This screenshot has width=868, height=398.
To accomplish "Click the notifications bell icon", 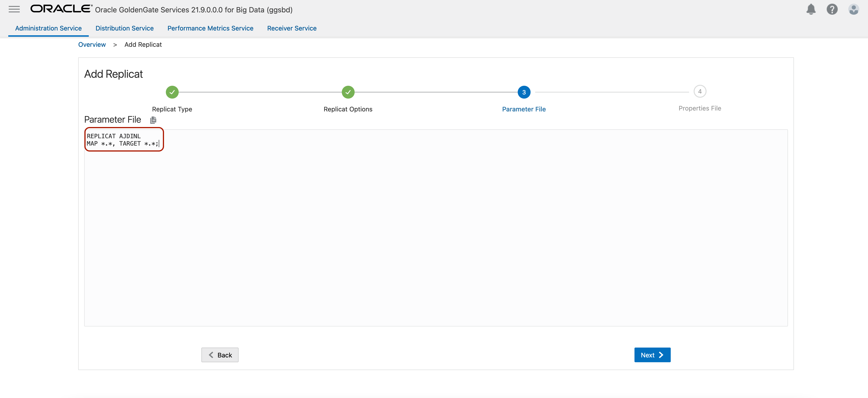I will coord(811,9).
